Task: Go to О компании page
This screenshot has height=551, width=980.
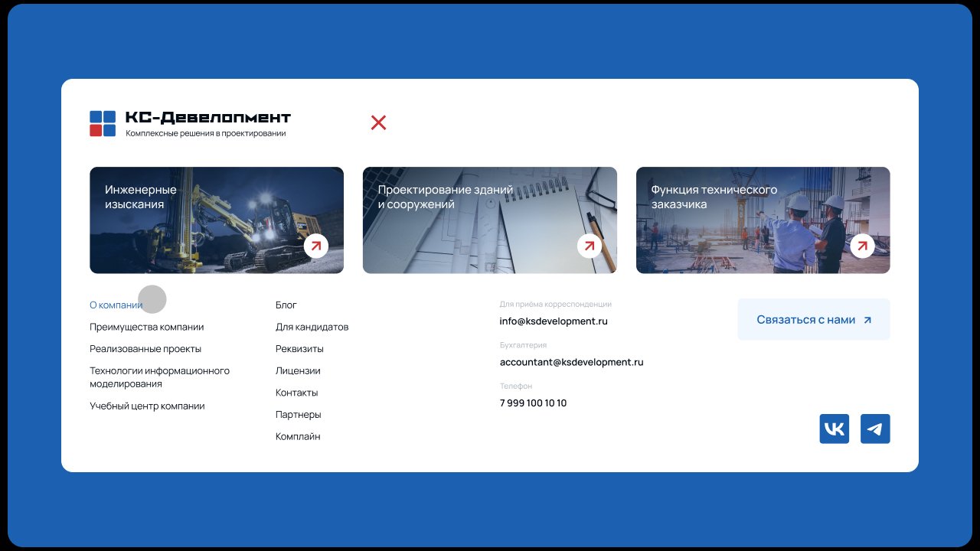Action: click(x=116, y=305)
